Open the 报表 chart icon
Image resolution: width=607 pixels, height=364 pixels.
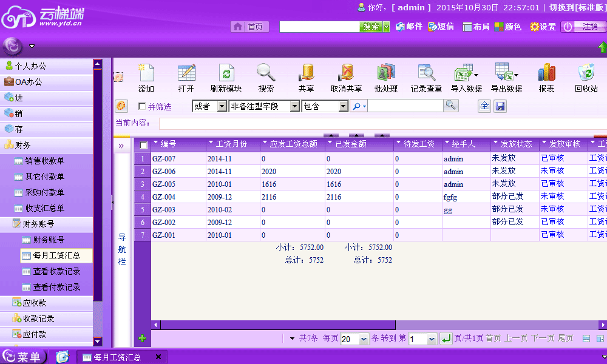547,73
